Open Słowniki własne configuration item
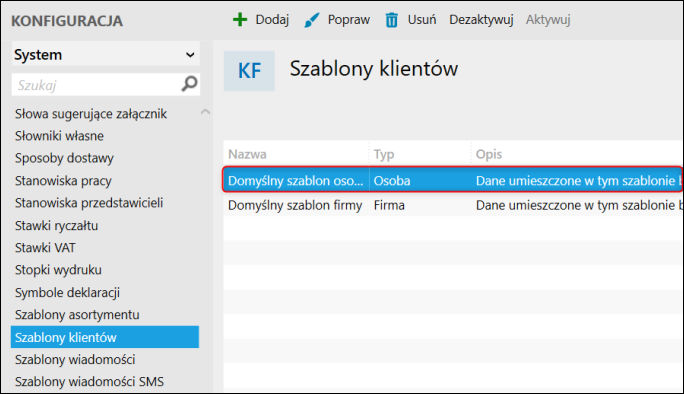 [59, 136]
